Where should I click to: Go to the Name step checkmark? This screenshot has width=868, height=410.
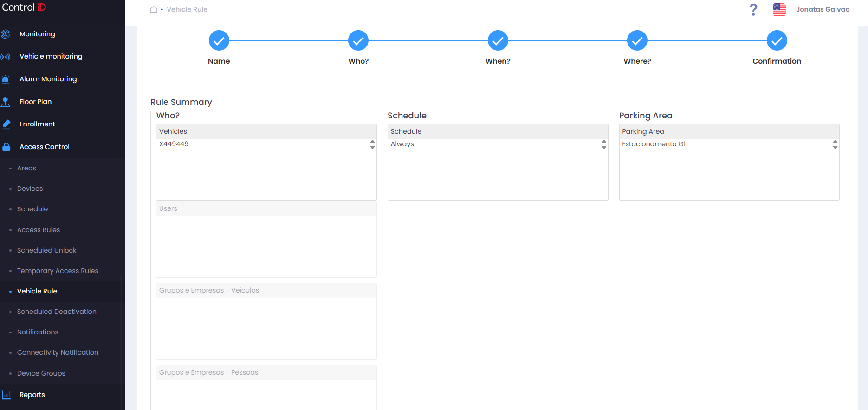219,41
